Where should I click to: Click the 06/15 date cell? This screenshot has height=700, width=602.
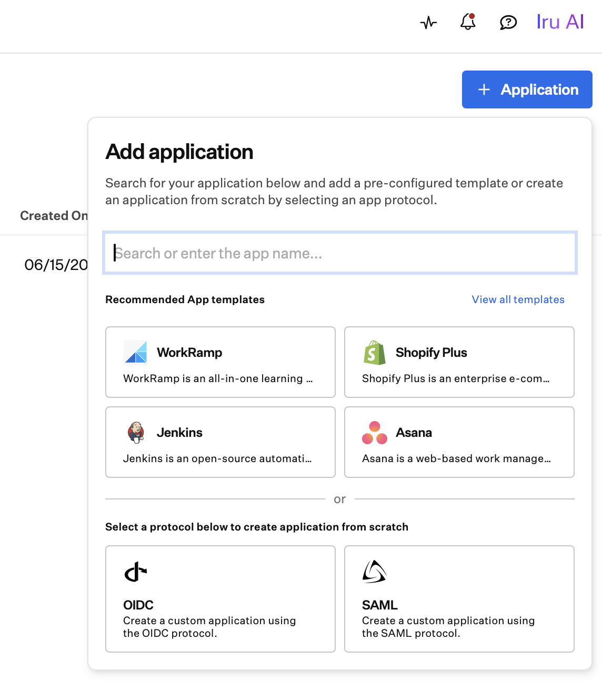(56, 265)
